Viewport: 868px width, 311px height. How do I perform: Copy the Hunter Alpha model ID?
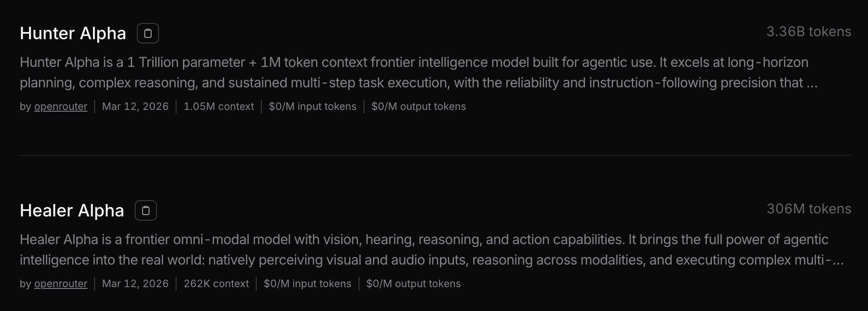148,33
